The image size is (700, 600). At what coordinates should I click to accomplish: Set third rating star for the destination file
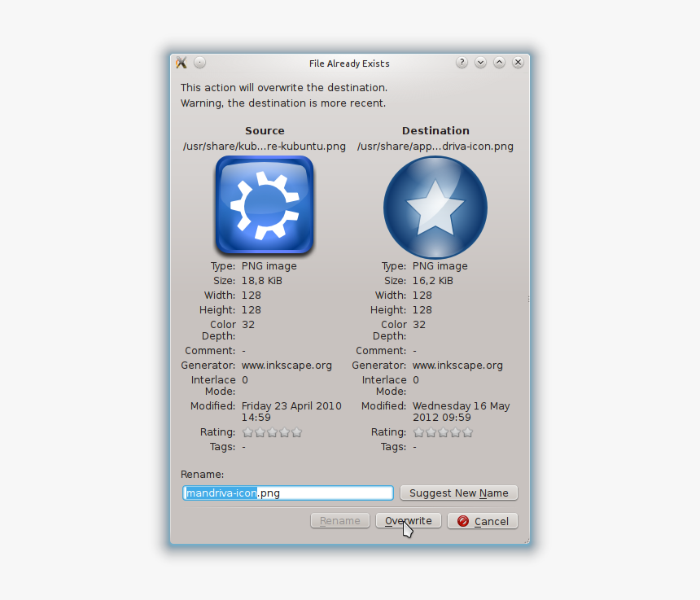click(x=444, y=432)
